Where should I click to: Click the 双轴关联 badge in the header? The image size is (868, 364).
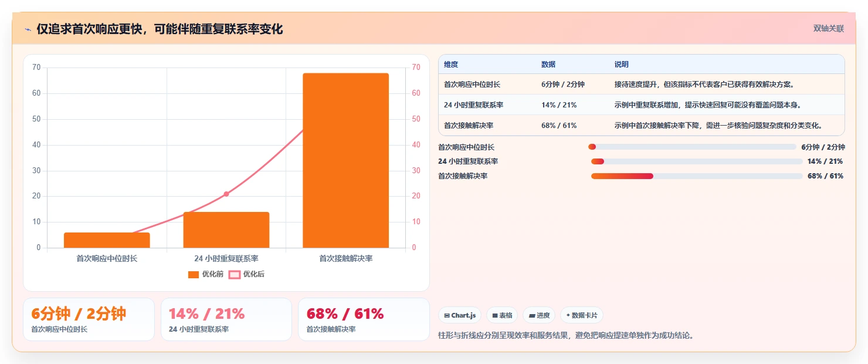829,29
